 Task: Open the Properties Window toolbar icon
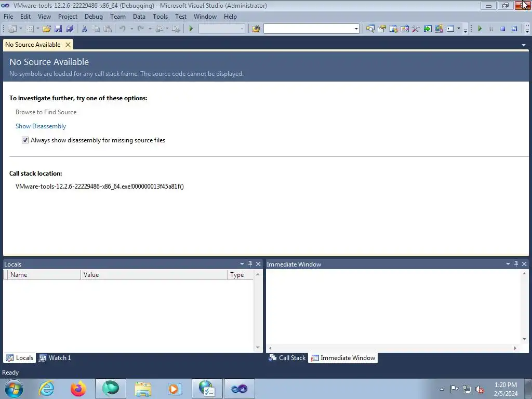[x=382, y=29]
